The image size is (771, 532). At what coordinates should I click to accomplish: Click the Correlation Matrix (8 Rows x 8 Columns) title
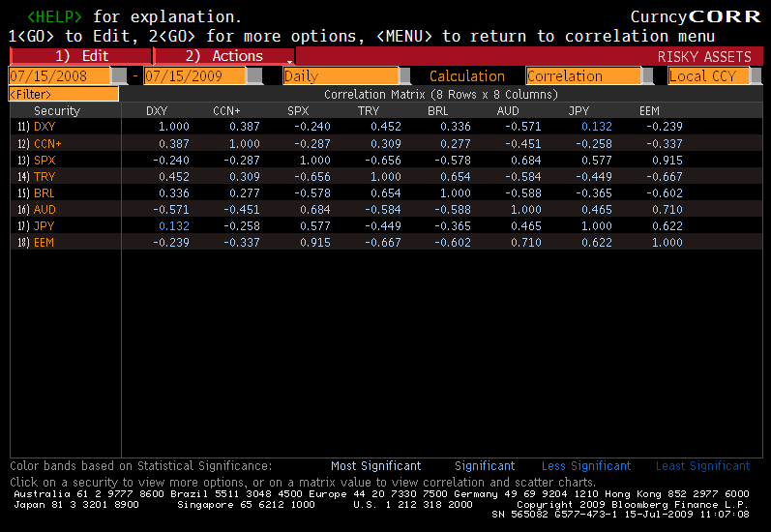(x=441, y=95)
